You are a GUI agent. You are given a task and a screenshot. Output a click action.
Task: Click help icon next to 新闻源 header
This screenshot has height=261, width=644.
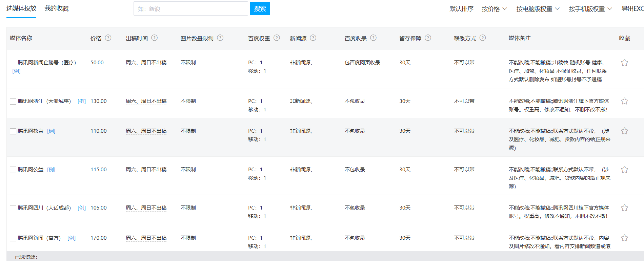pos(313,38)
